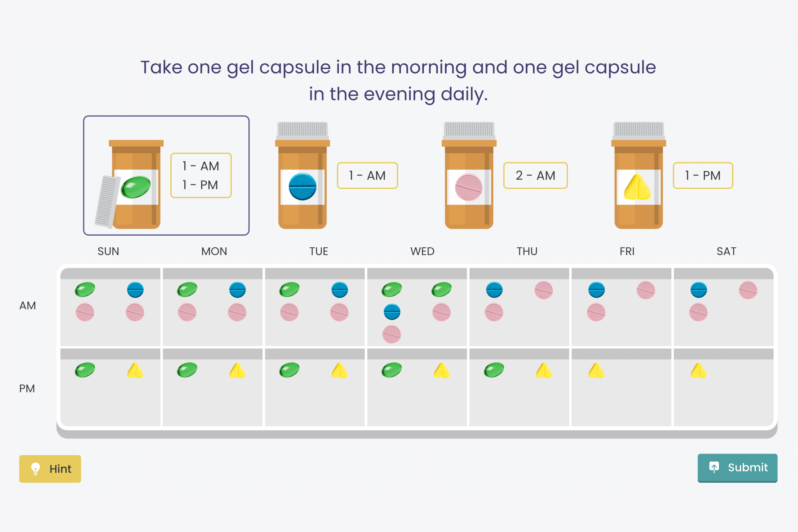Click the blue tablet in Friday AM
The width and height of the screenshot is (798, 532).
pos(596,290)
